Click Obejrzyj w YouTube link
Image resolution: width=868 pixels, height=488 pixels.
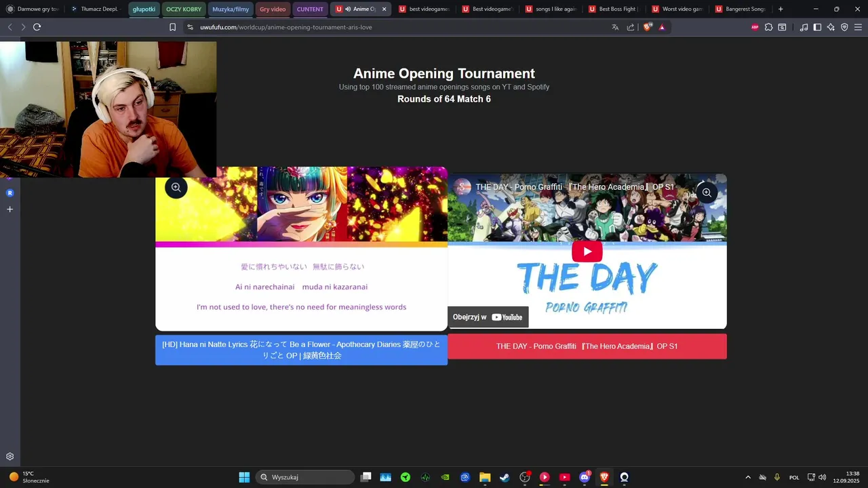(x=488, y=317)
